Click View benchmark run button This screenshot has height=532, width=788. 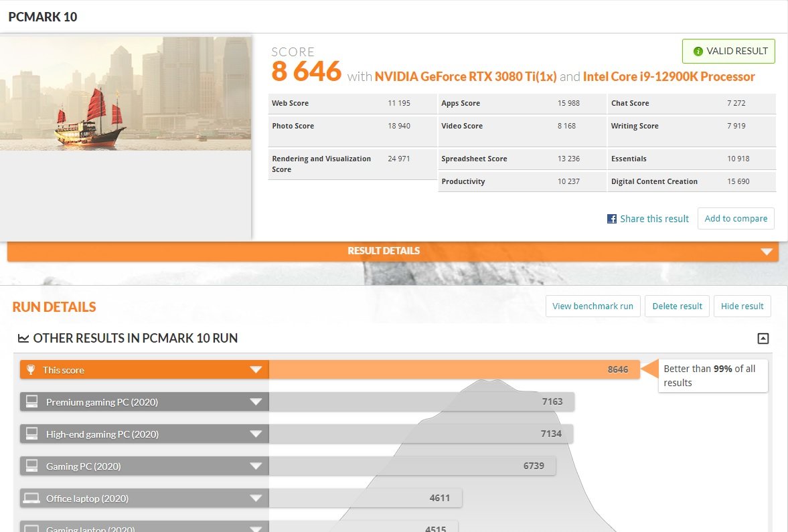pyautogui.click(x=593, y=306)
